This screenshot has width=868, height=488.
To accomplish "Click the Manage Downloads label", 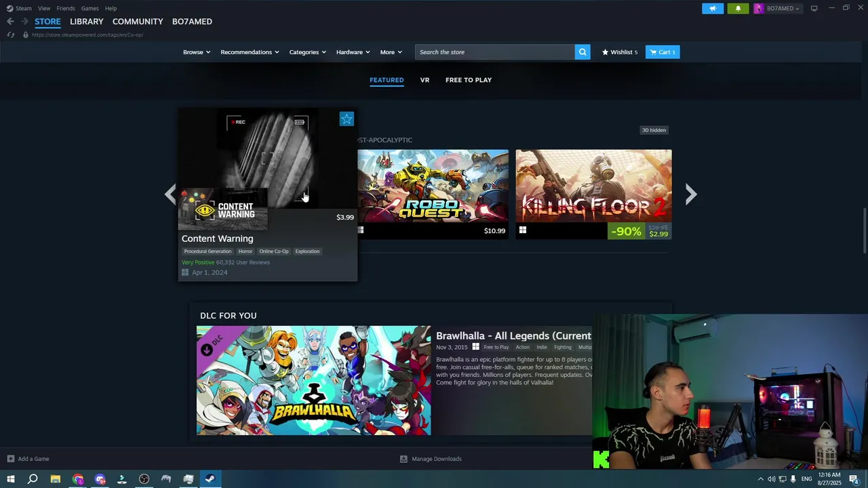I will click(x=437, y=459).
